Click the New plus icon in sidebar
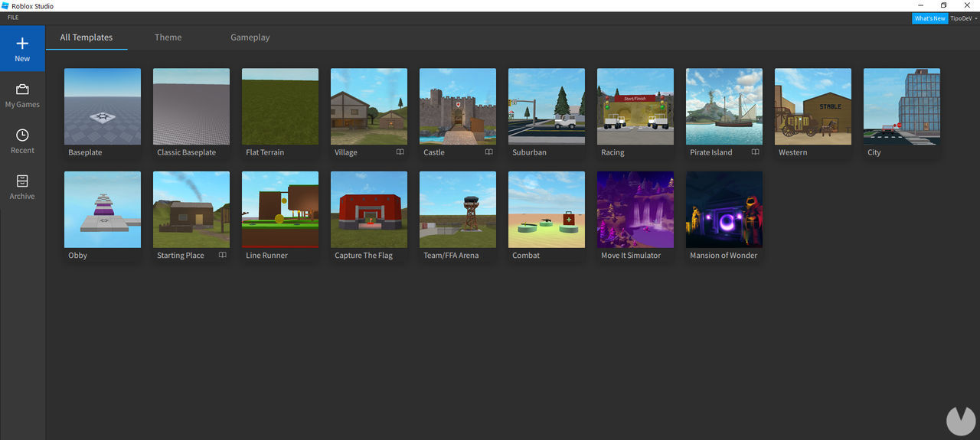 tap(22, 44)
